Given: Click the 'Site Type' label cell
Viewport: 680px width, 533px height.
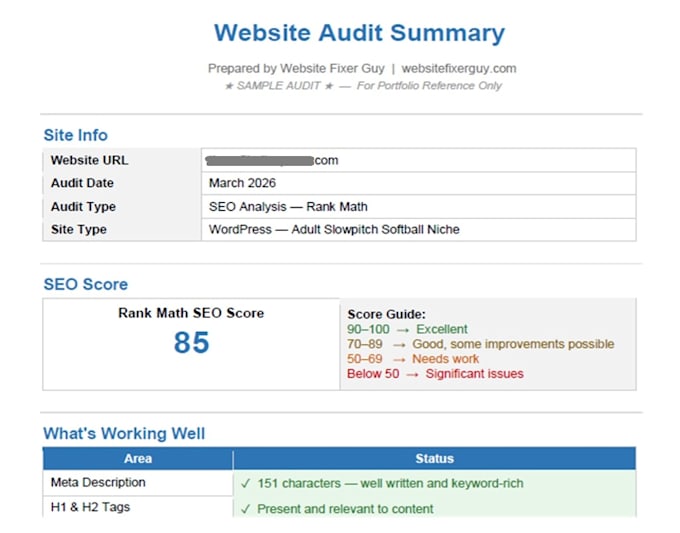Looking at the screenshot, I should click(x=122, y=229).
